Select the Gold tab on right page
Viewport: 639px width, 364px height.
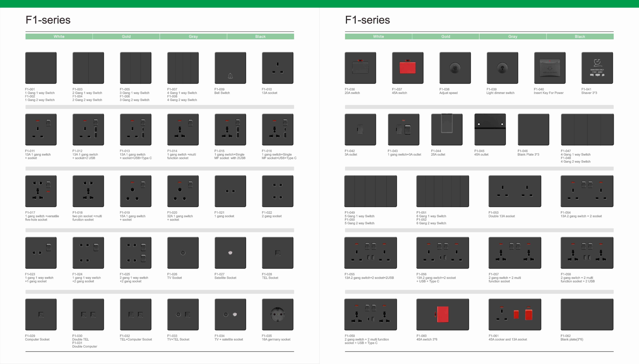[x=446, y=37]
